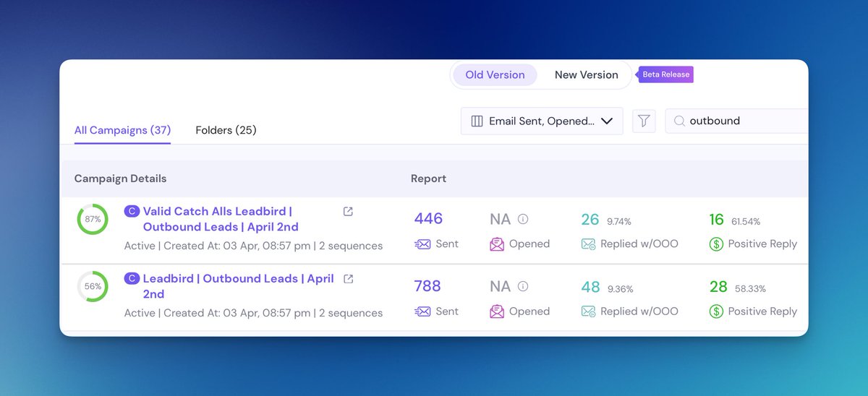
Task: Open Leadbird | Outbound Leads | April 2nd link
Action: tap(238, 286)
